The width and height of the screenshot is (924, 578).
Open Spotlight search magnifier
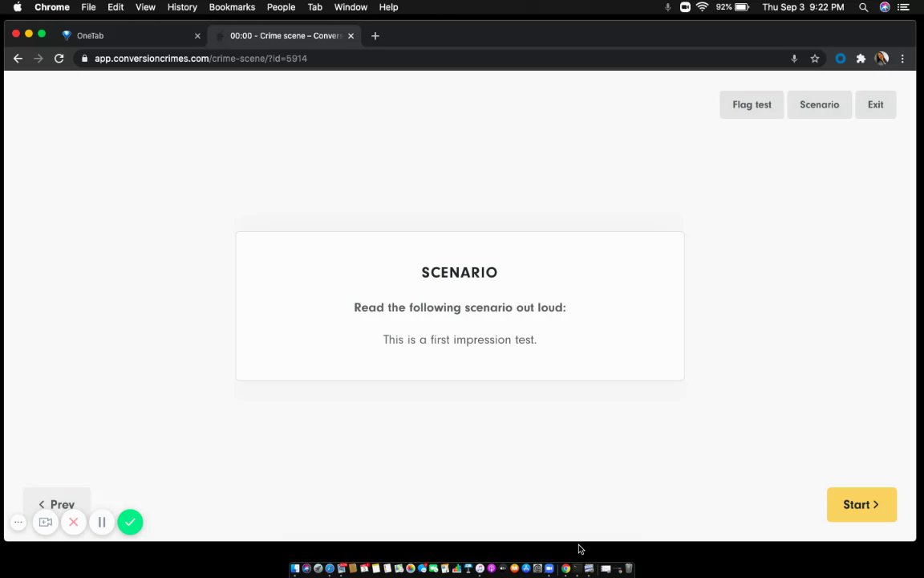pos(863,7)
